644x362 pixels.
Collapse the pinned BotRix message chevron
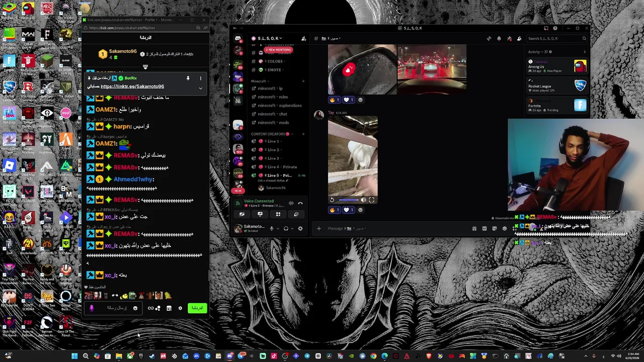(x=200, y=88)
